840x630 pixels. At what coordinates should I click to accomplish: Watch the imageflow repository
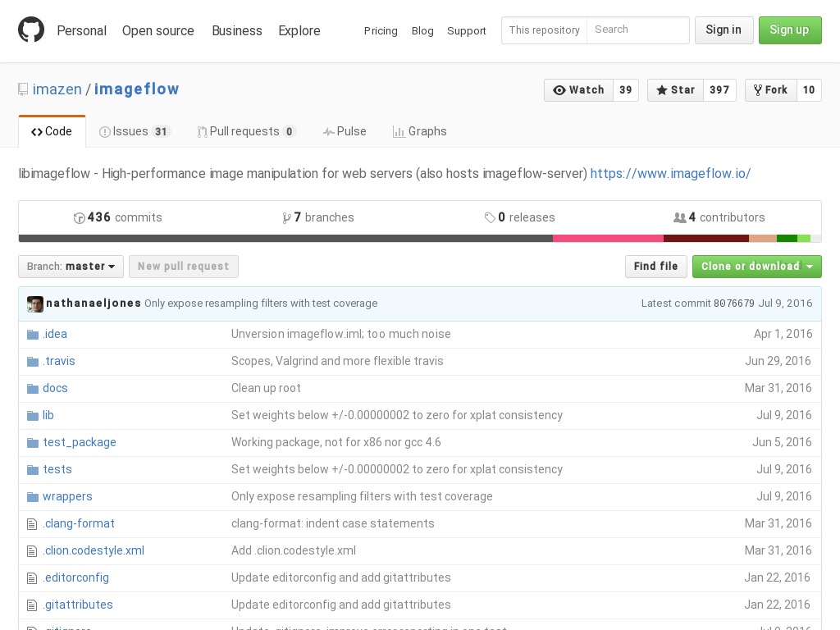click(578, 90)
